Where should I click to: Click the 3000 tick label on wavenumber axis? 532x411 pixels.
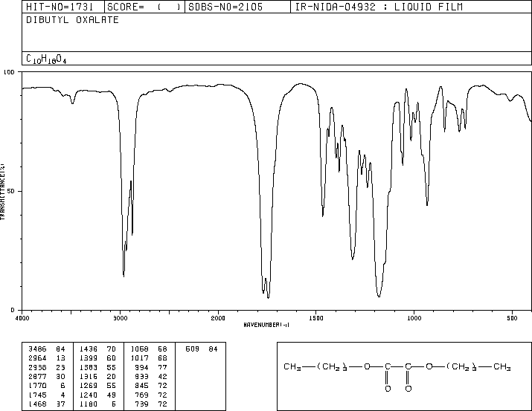click(120, 318)
